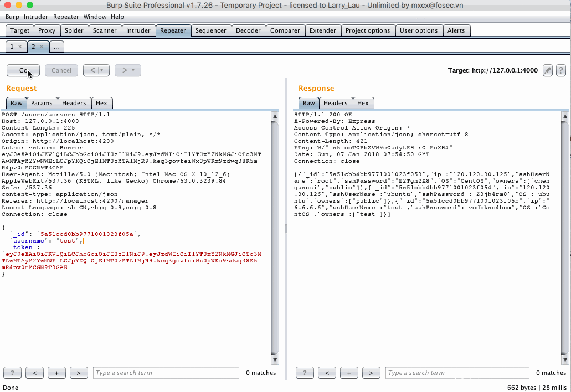The image size is (571, 392).
Task: Switch to the Decoder tab
Action: tap(248, 30)
